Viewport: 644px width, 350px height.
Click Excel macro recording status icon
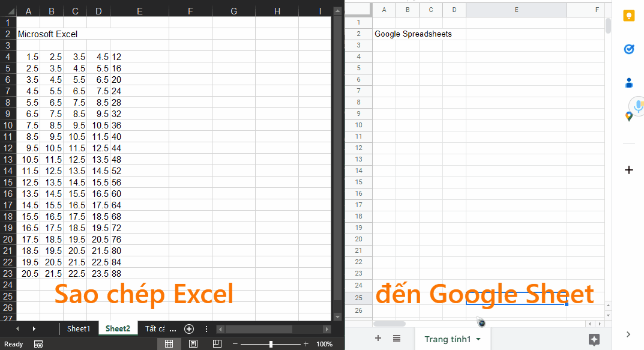[38, 344]
